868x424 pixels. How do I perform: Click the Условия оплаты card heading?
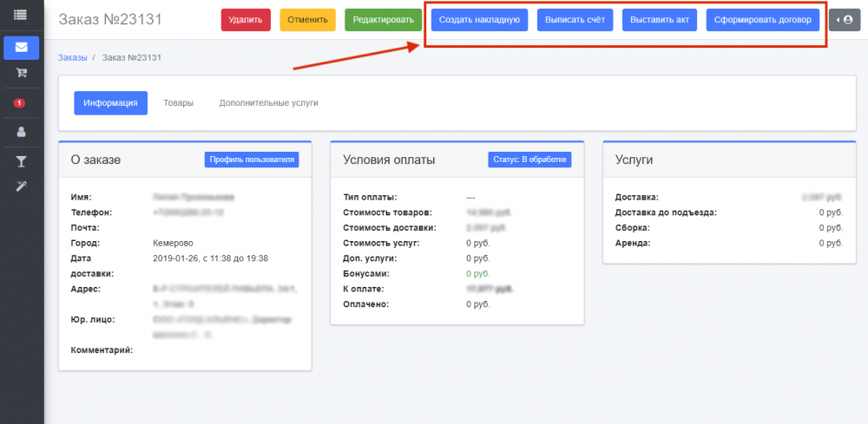tap(389, 160)
